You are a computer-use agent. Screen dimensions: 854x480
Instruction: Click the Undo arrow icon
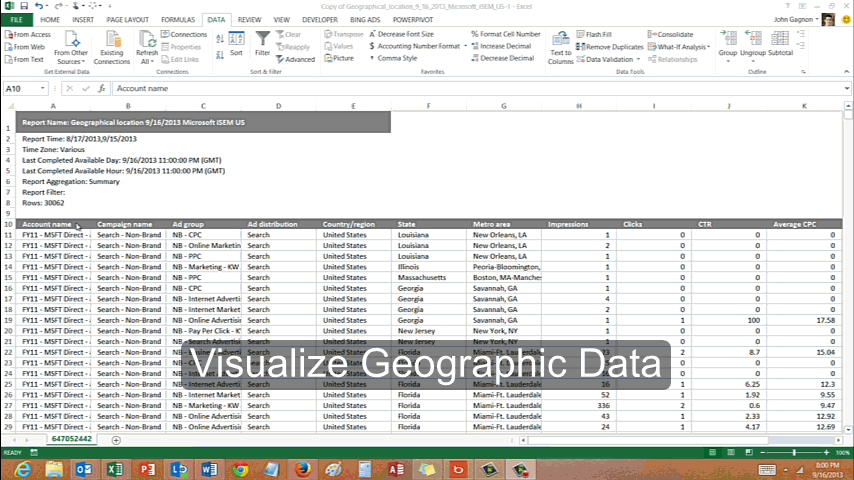point(39,6)
